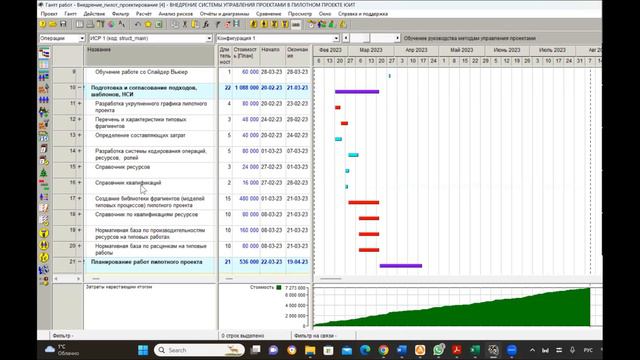Click the Стоимость [План] column header
This screenshot has width=640, height=360.
[246, 56]
